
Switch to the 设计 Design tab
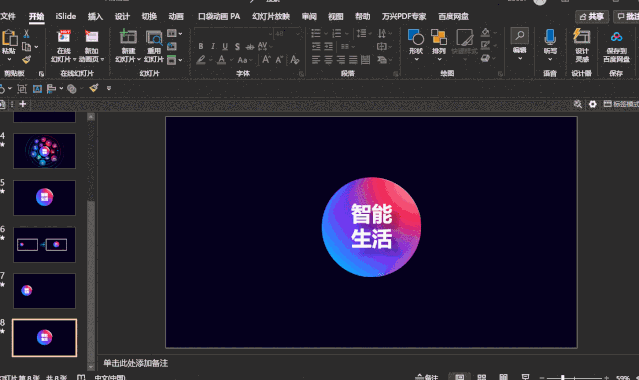point(122,16)
